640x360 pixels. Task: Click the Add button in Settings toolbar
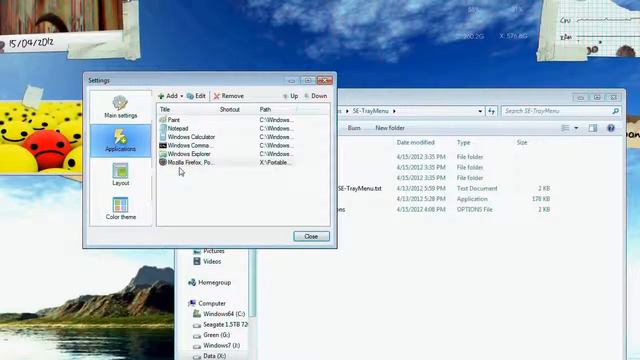[x=168, y=96]
